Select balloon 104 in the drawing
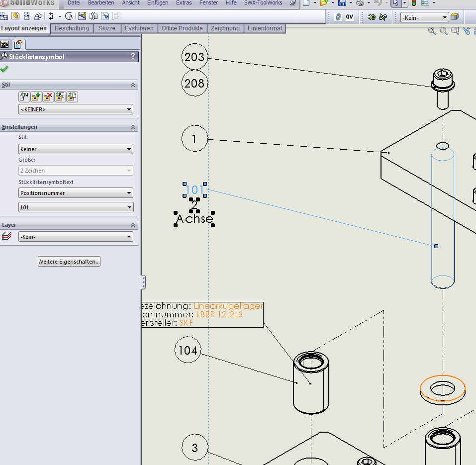This screenshot has width=476, height=465. click(188, 351)
